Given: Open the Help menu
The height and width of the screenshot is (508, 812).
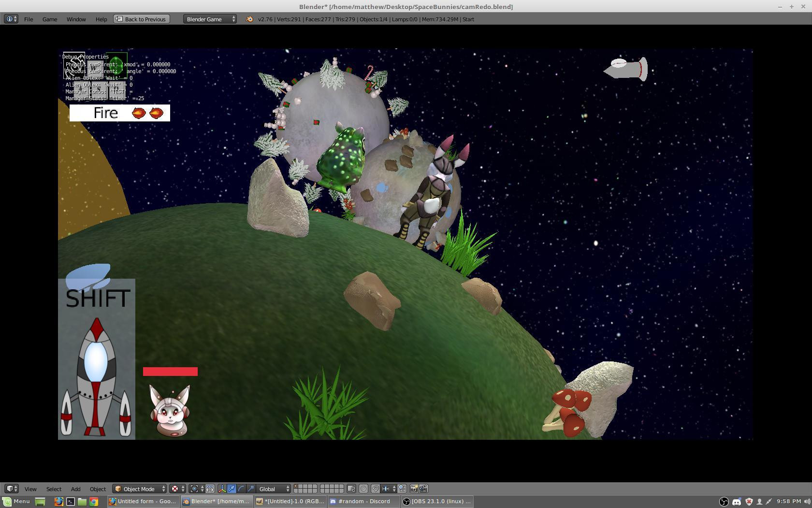Looking at the screenshot, I should [101, 19].
